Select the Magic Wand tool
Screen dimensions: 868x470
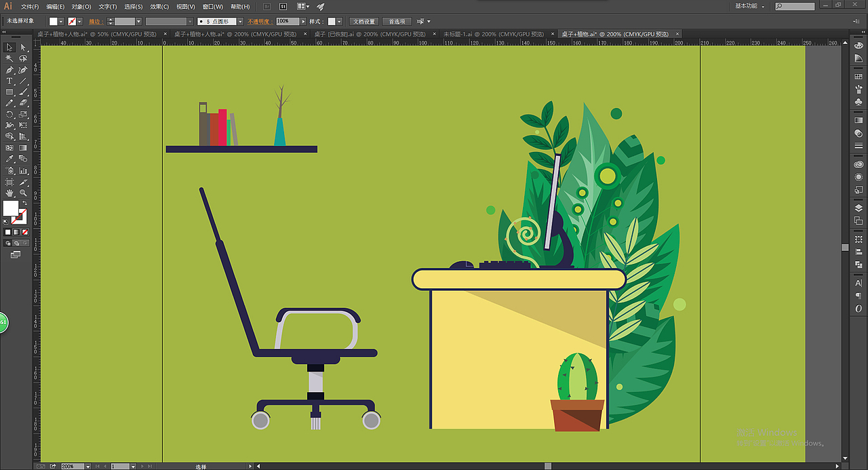[9, 58]
